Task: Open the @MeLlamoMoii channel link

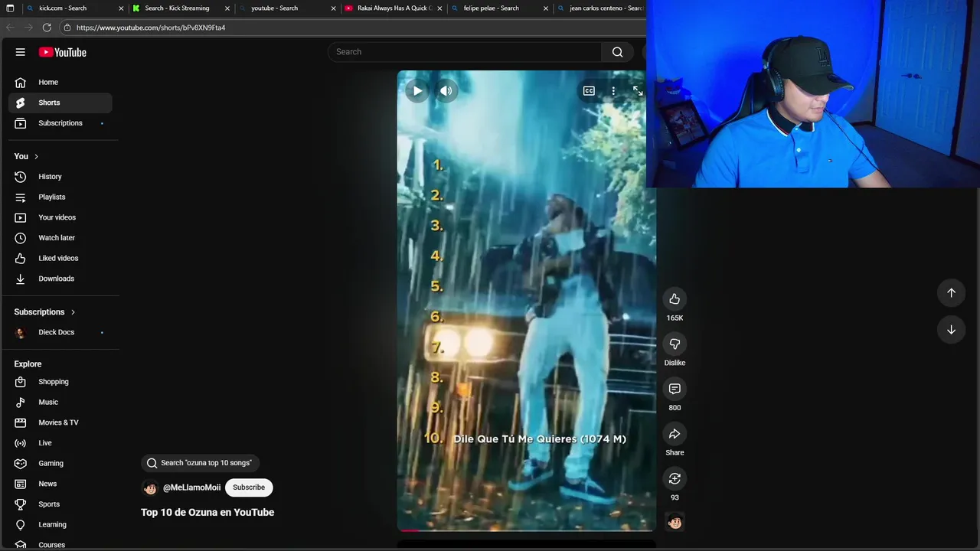Action: pos(191,487)
